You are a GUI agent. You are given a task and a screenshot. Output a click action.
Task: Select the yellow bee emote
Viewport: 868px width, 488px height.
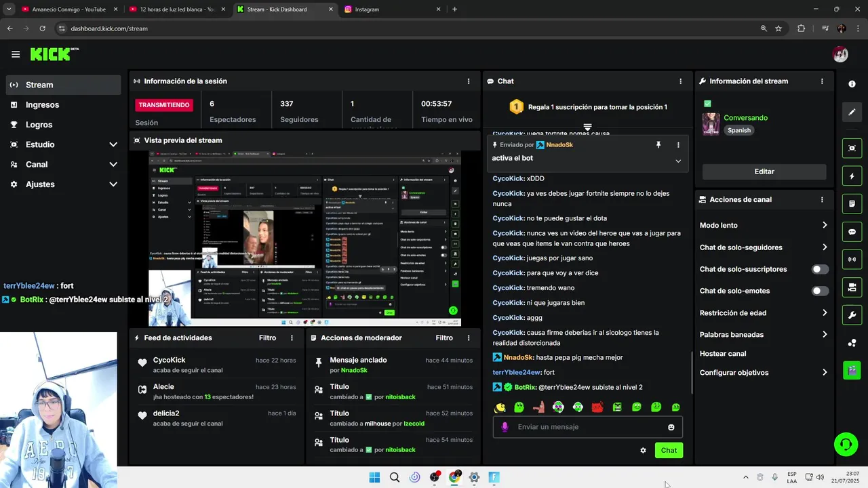[500, 407]
